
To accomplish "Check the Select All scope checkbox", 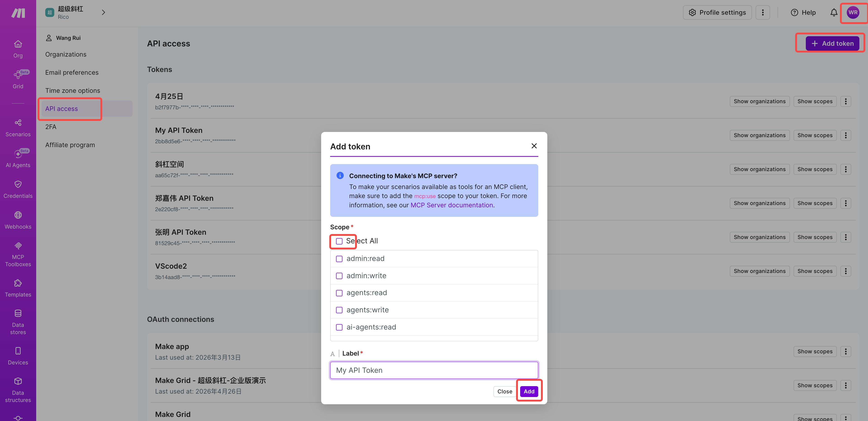I will 339,241.
